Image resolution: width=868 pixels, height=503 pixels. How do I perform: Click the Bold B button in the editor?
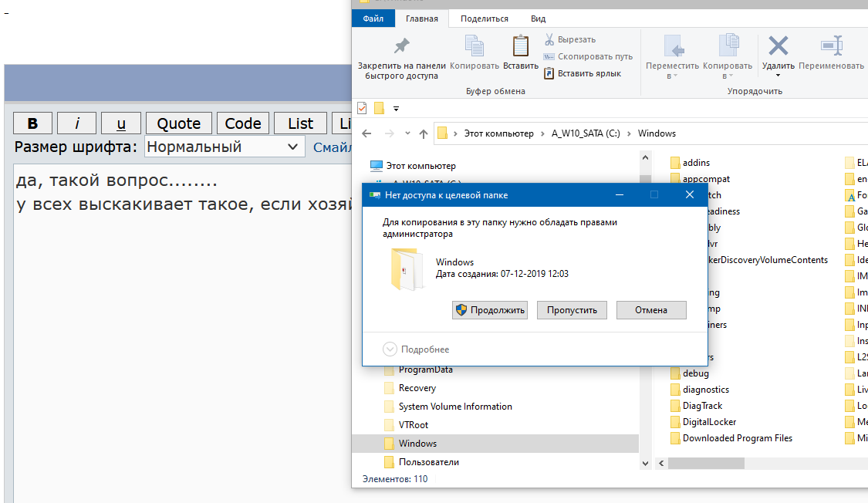pyautogui.click(x=32, y=123)
